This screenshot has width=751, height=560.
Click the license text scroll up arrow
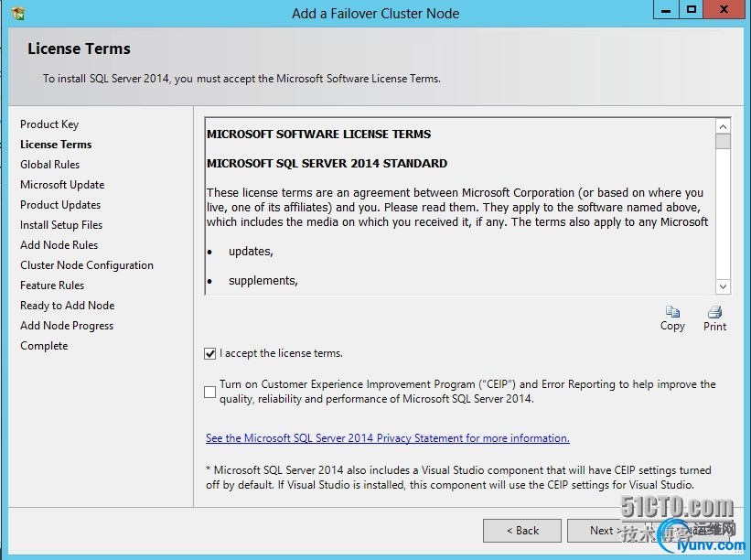click(x=723, y=126)
